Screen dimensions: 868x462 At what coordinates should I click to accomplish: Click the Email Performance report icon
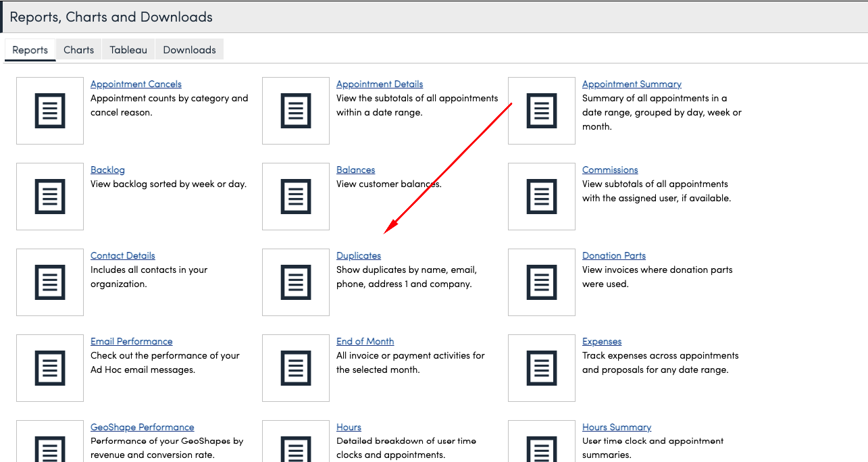coord(50,368)
